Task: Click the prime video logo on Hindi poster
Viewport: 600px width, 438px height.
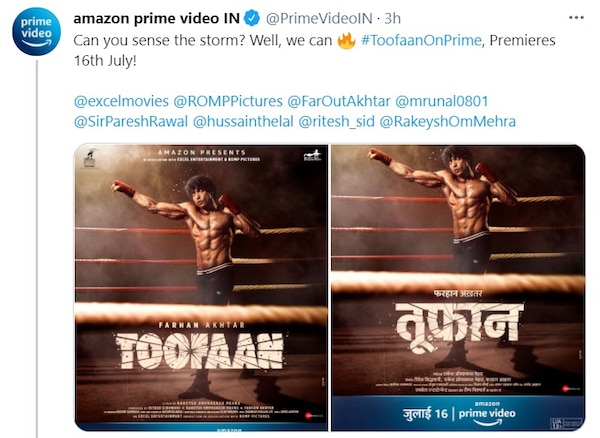Action: [x=487, y=414]
